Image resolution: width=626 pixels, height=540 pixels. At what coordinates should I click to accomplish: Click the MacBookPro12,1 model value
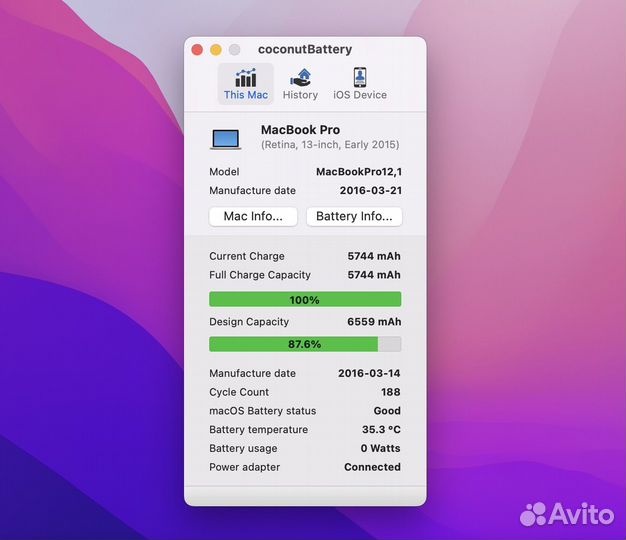[x=359, y=172]
